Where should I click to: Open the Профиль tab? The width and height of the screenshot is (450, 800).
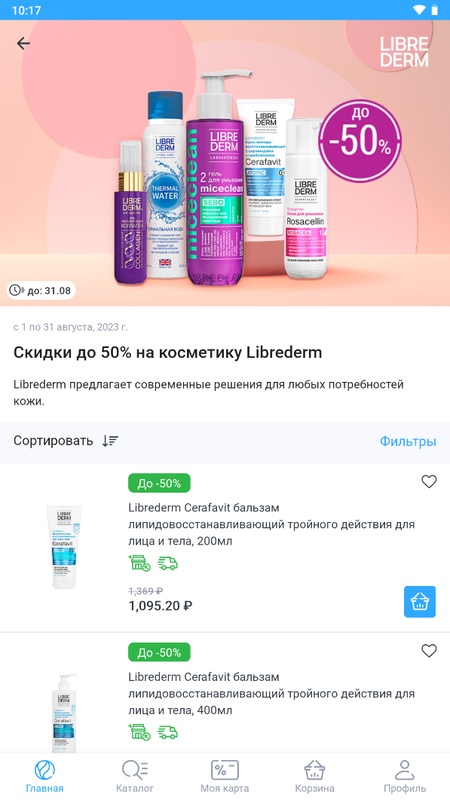tap(405, 777)
